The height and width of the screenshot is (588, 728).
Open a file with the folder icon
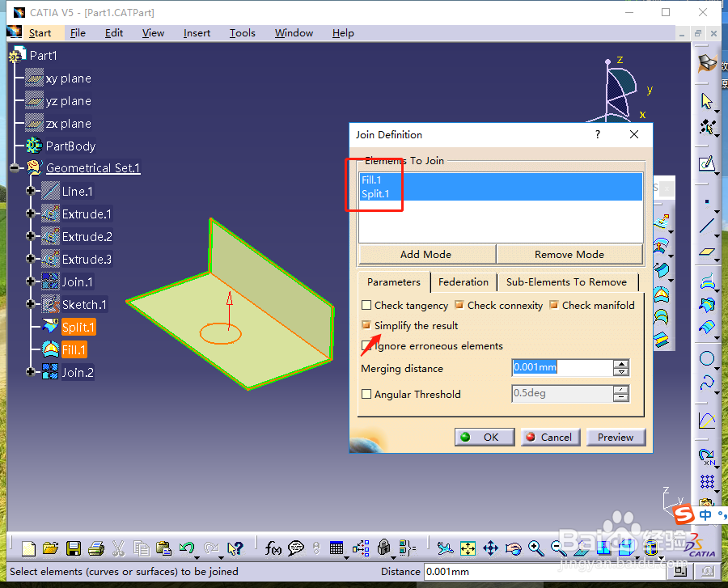click(x=51, y=548)
